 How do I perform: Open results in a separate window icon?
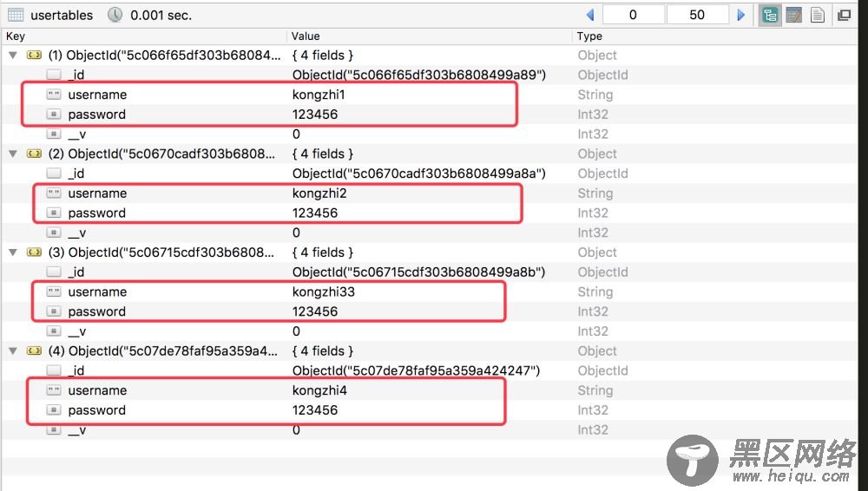(x=845, y=15)
